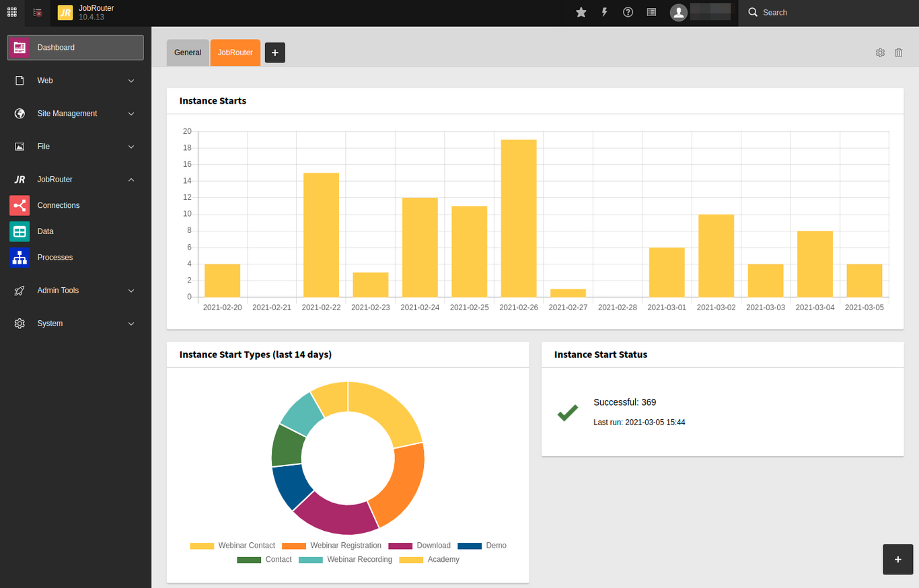Open the help icon in the top bar
The width and height of the screenshot is (919, 588).
(628, 12)
